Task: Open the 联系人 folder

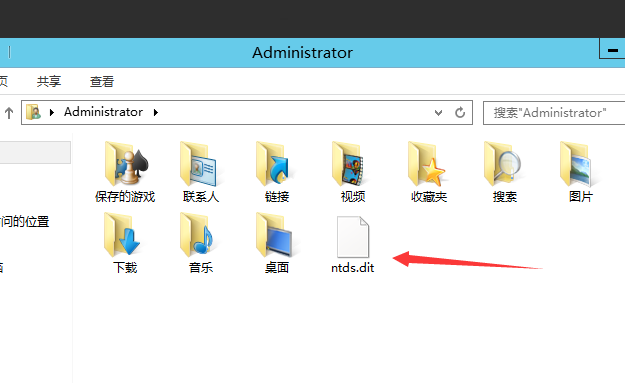Action: pos(201,172)
